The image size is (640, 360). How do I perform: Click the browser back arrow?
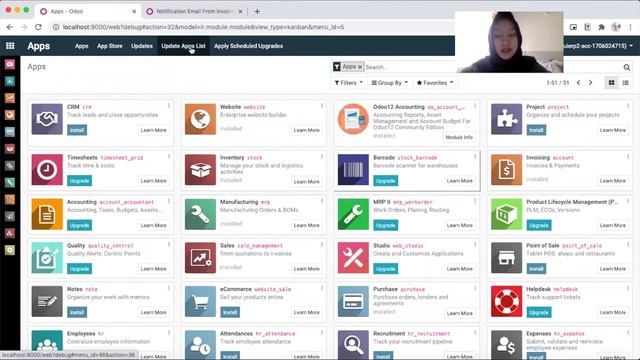(9, 27)
